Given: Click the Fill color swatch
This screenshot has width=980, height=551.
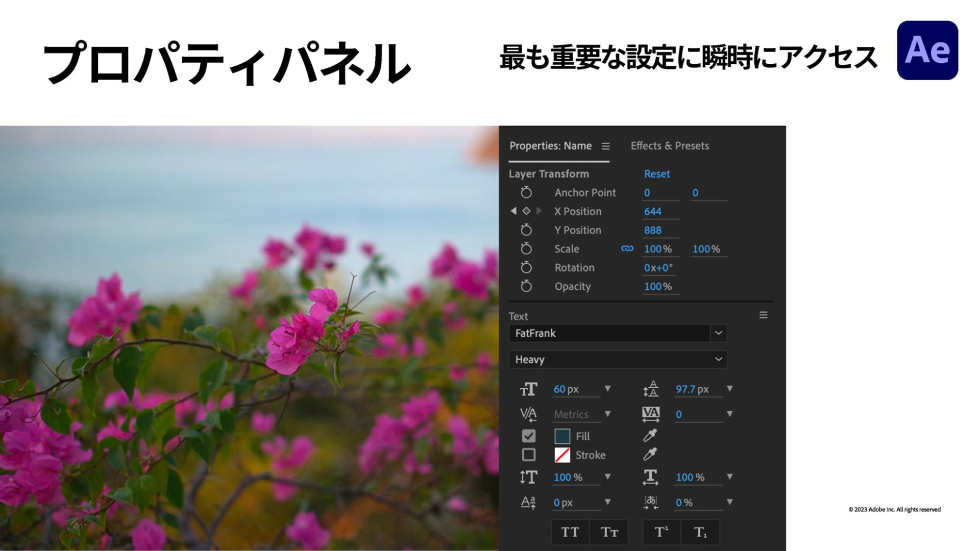Looking at the screenshot, I should [562, 436].
